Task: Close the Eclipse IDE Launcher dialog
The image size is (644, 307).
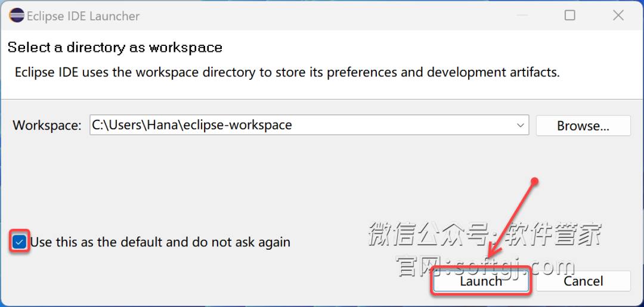Action: pyautogui.click(x=618, y=15)
